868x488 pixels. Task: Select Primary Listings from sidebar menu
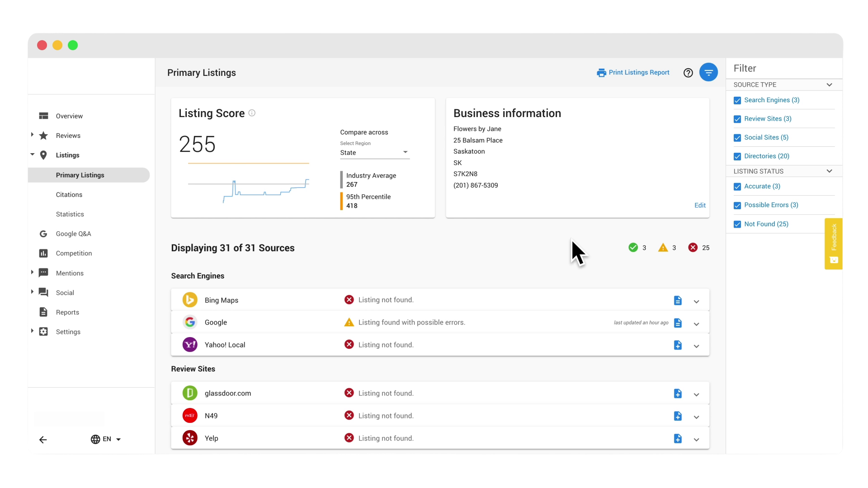(80, 174)
